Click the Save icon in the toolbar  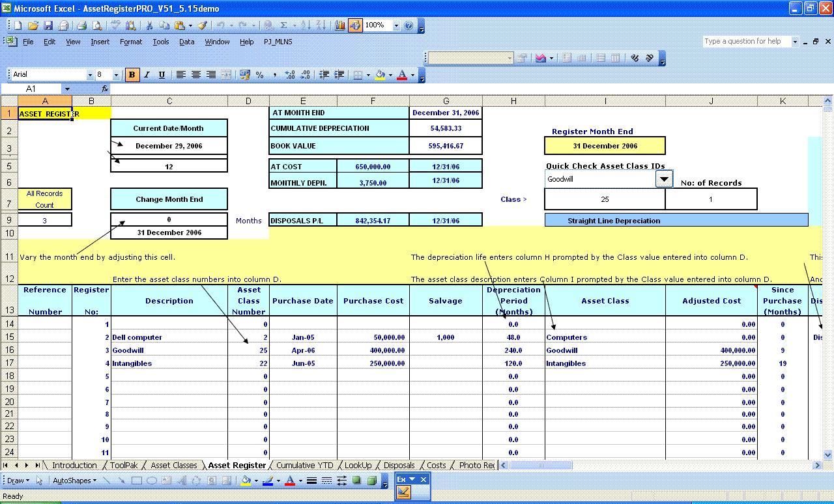48,25
